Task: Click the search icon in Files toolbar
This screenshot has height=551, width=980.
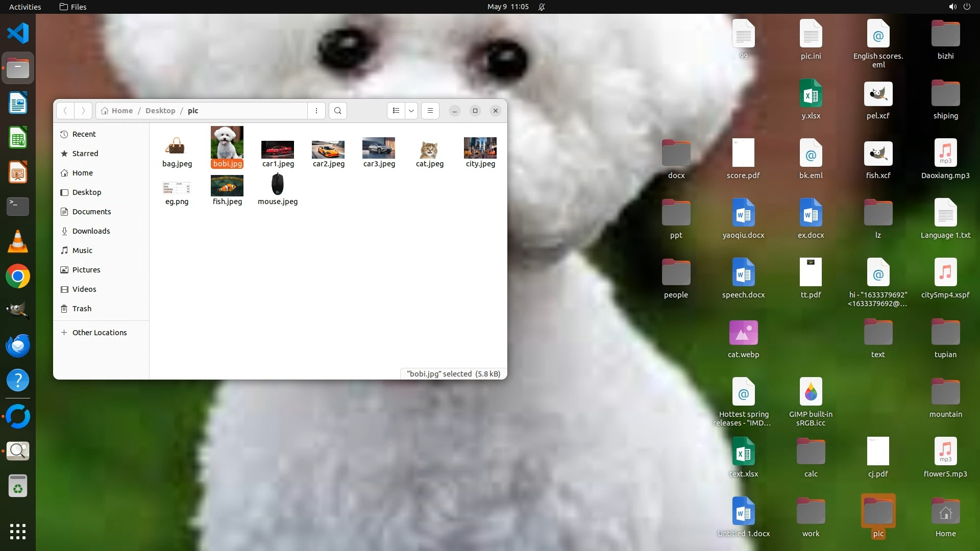Action: (x=337, y=111)
